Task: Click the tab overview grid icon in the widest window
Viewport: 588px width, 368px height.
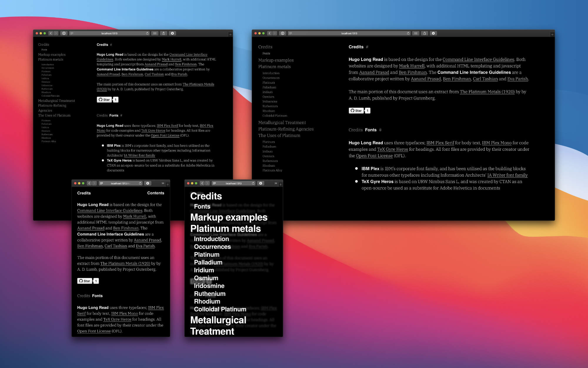Action: pyautogui.click(x=416, y=33)
